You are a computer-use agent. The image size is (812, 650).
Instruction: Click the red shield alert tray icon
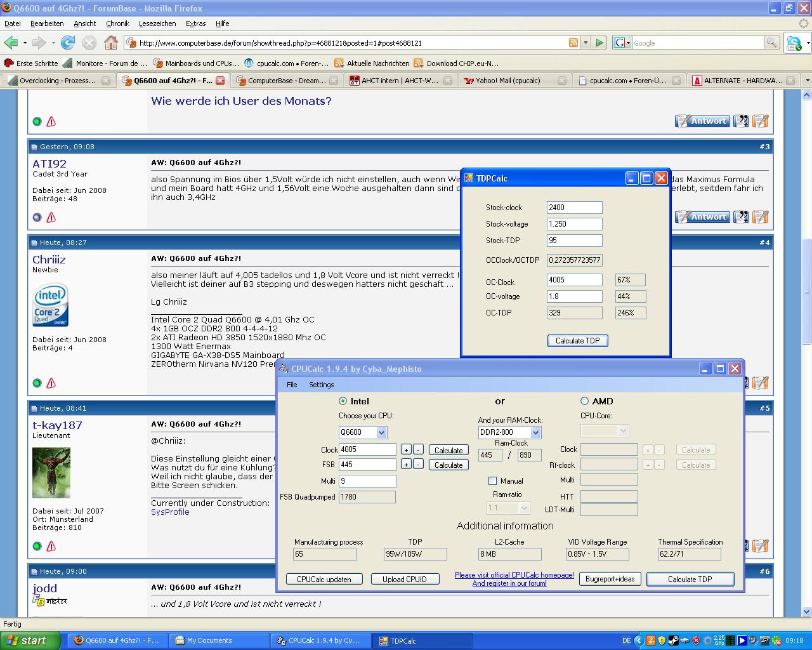tap(696, 640)
